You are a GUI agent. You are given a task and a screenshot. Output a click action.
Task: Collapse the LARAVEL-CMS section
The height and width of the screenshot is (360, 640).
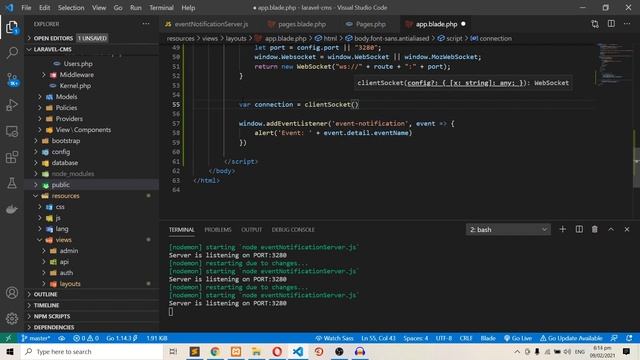92,49
